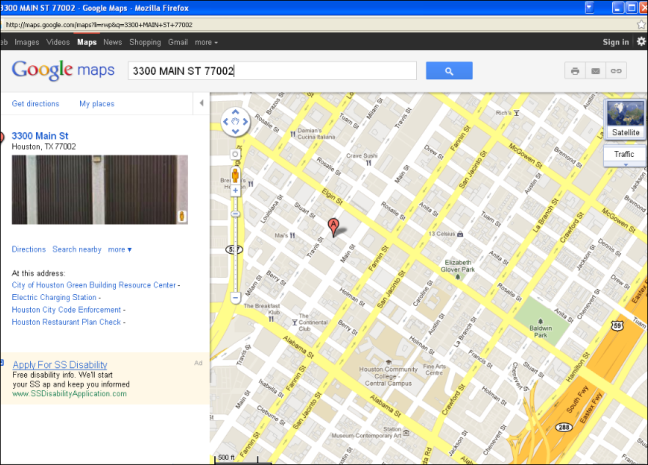
Task: Open City of Houston Green Building Resource Center
Action: pyautogui.click(x=94, y=285)
